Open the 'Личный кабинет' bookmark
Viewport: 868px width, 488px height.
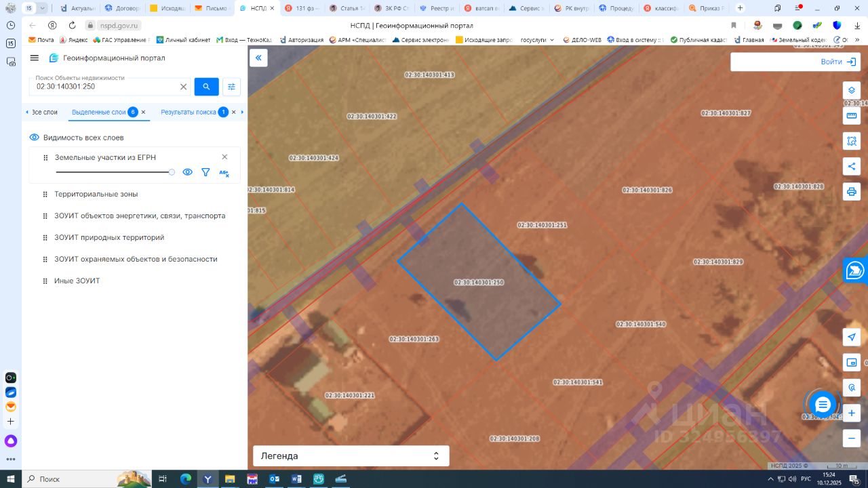click(183, 40)
